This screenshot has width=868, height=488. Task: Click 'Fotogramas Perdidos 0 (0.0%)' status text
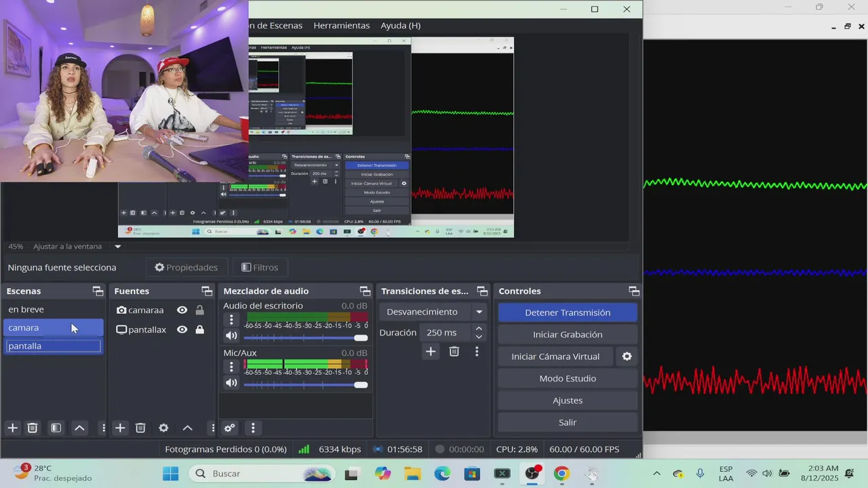[226, 449]
